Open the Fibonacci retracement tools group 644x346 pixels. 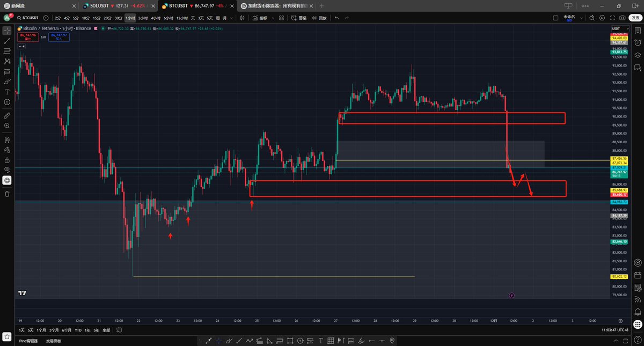(x=7, y=51)
